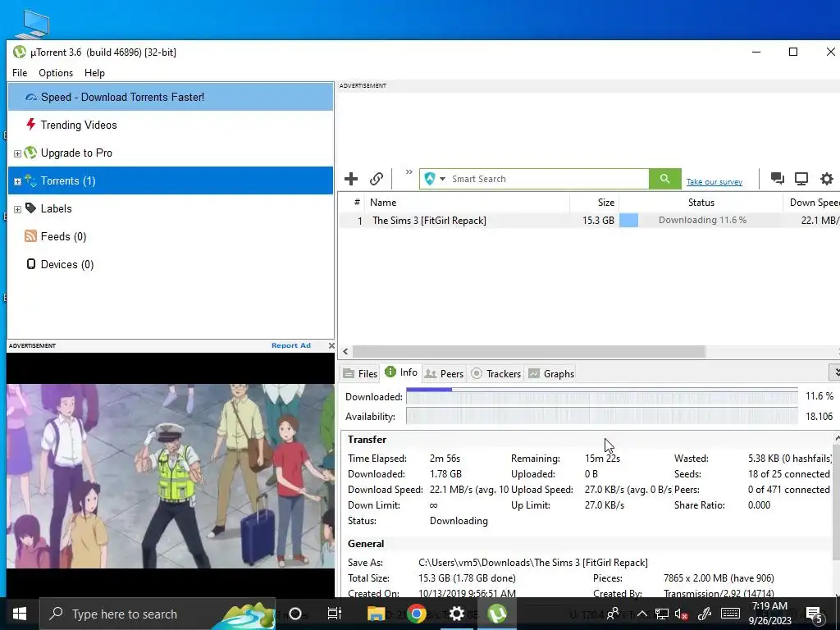Screen dimensions: 840x630
Task: Open the Windows Start menu
Action: click(20, 614)
